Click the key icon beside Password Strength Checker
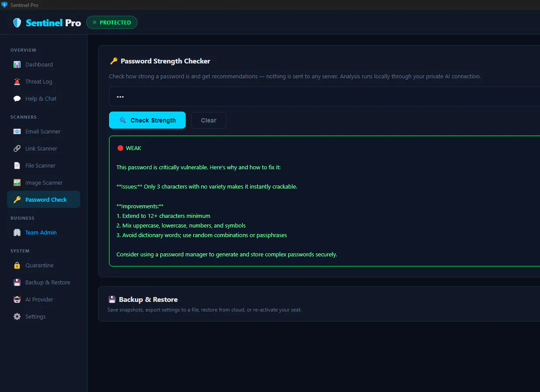 [x=113, y=61]
